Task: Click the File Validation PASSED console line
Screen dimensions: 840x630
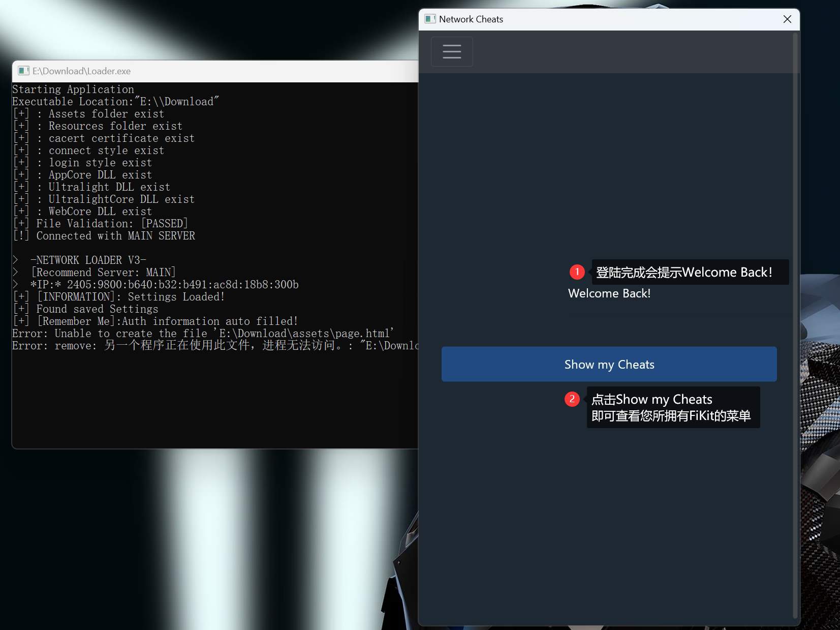Action: point(112,224)
